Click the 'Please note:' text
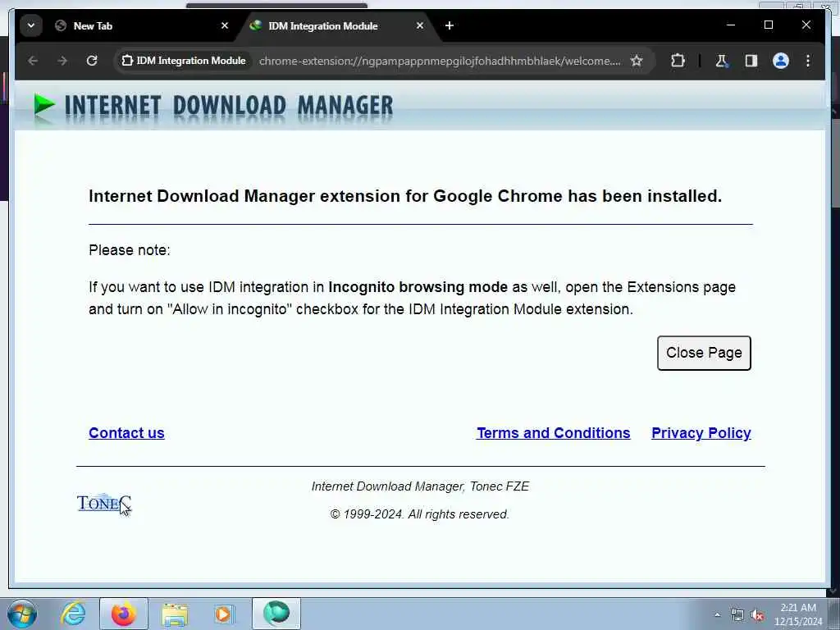Screen dimensions: 840x630 tap(129, 250)
